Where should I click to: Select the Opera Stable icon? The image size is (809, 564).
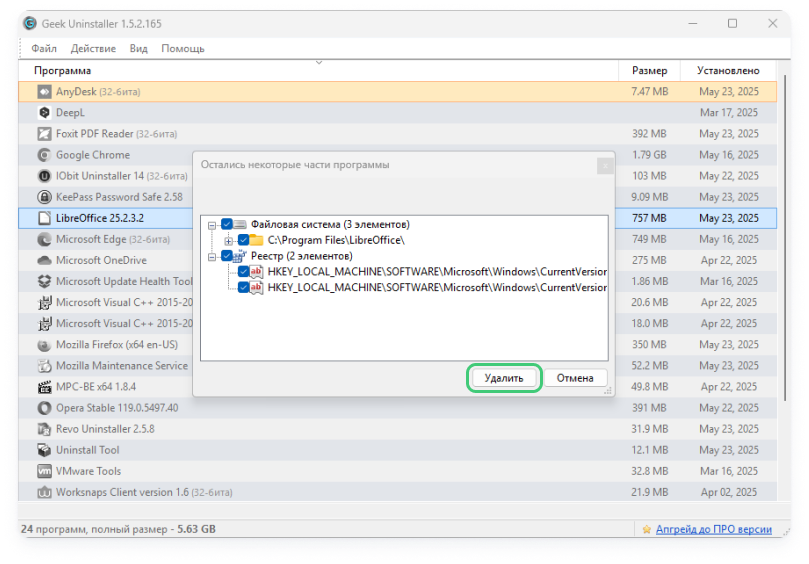point(44,408)
